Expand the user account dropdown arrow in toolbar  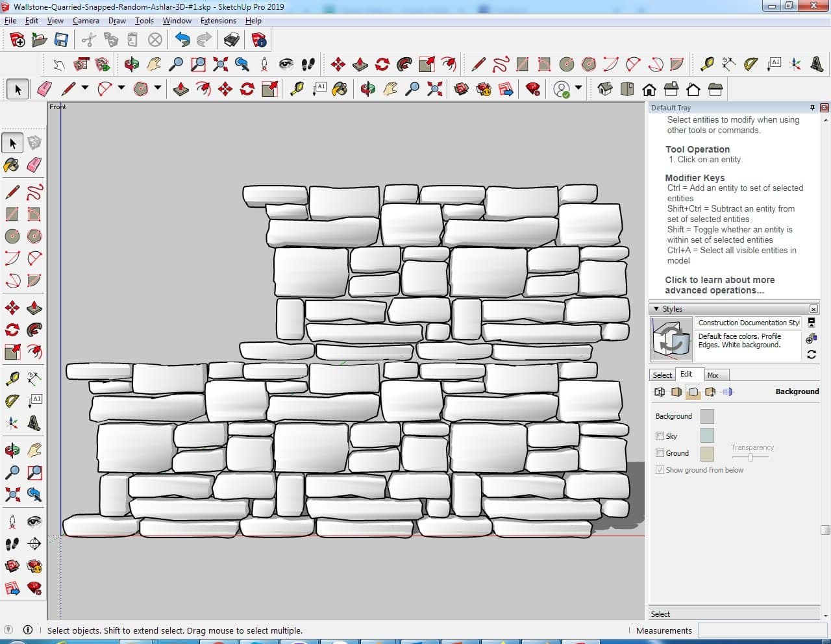coord(578,88)
